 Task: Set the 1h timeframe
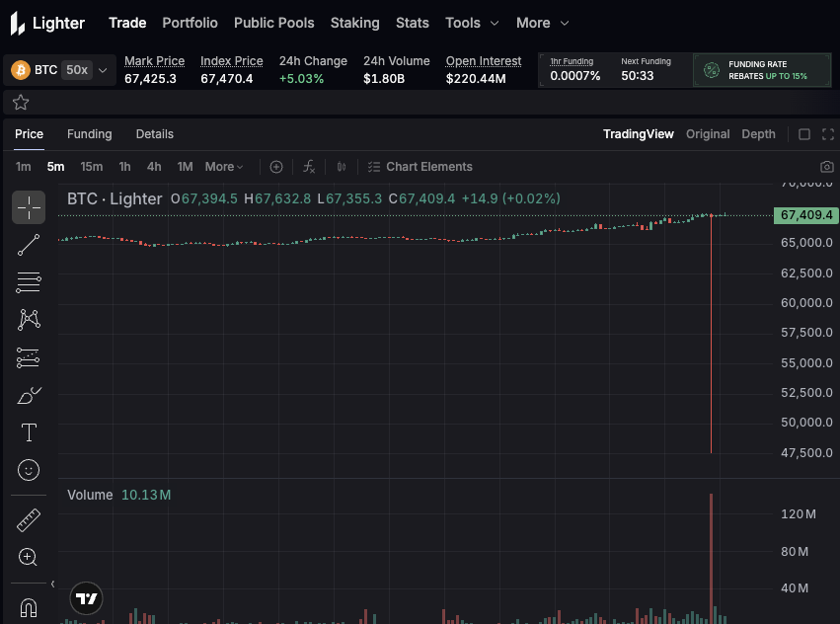click(x=124, y=167)
